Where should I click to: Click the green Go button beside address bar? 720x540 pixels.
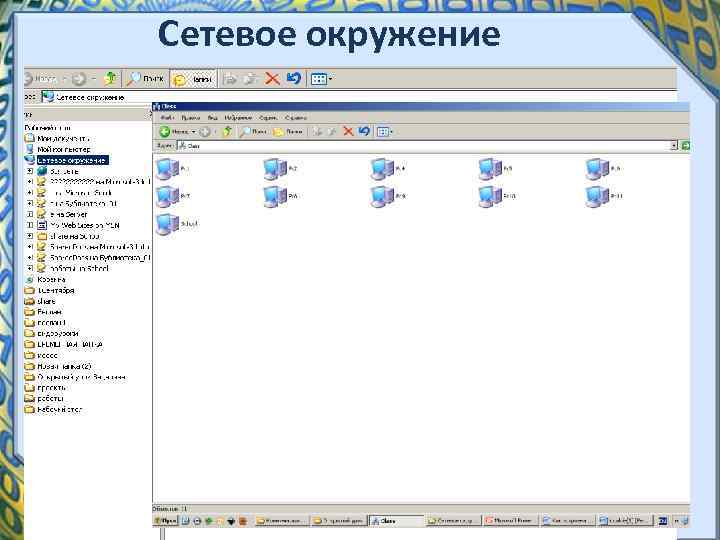pos(685,146)
